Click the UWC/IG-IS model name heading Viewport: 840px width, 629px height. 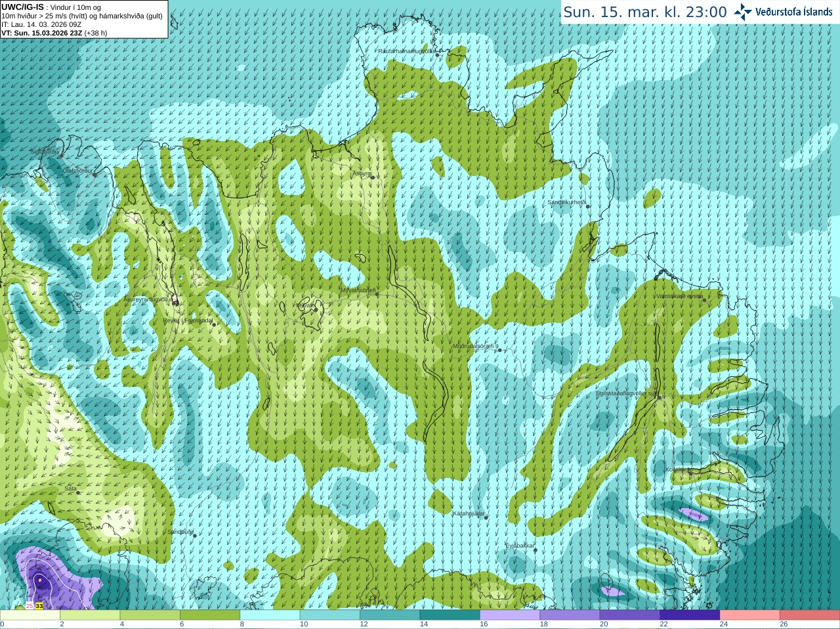tap(22, 7)
